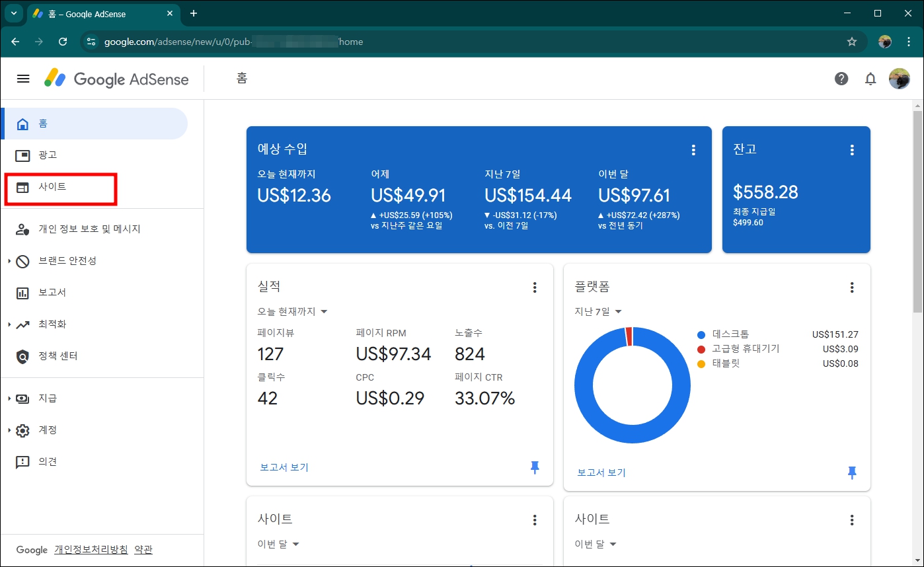
Task: Open 잔고 card more options
Action: [x=852, y=150]
